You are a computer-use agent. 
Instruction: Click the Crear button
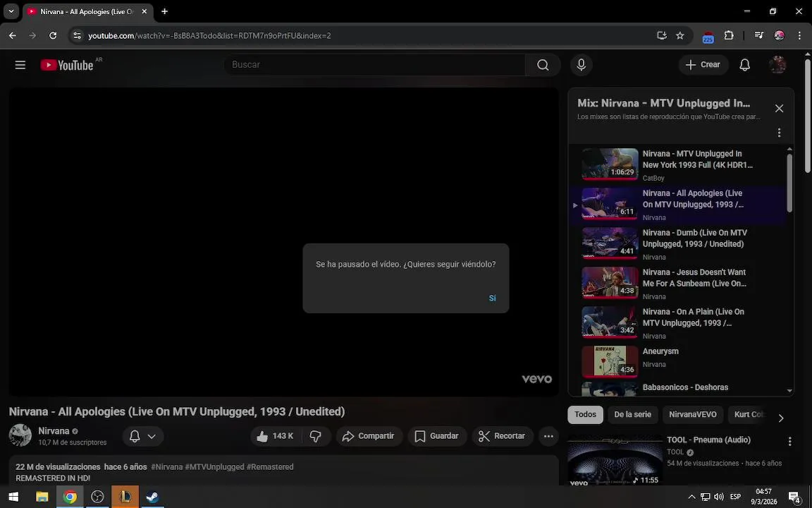(x=703, y=65)
